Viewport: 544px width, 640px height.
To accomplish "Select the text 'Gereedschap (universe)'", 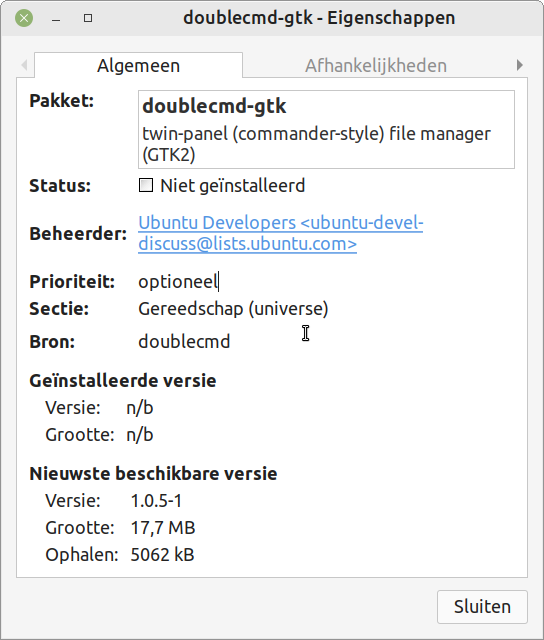I will tap(233, 309).
